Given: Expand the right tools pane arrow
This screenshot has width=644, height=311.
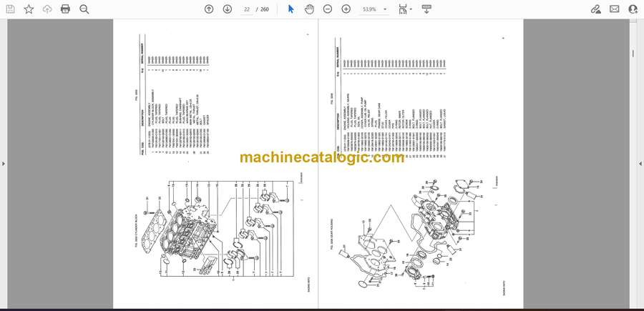Looking at the screenshot, I should tap(640, 164).
